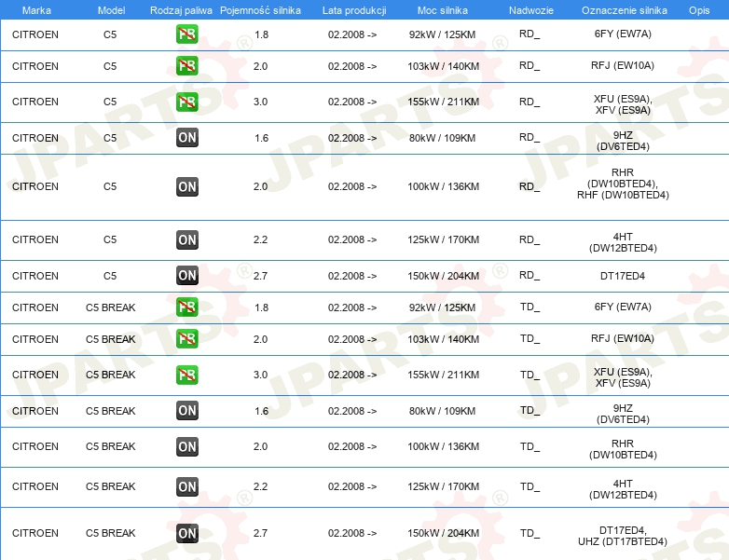Click power 103kW / 140KM in C5 row
729x560 pixels.
(443, 66)
